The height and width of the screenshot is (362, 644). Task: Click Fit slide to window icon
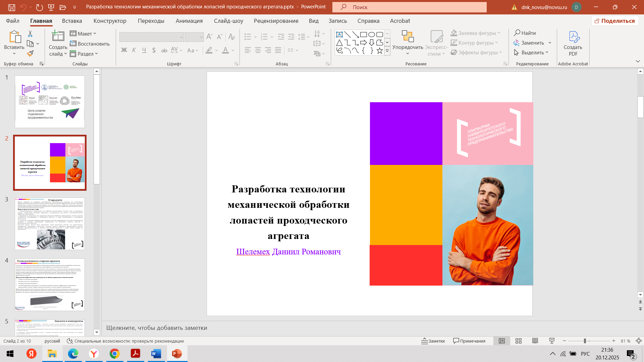click(639, 341)
